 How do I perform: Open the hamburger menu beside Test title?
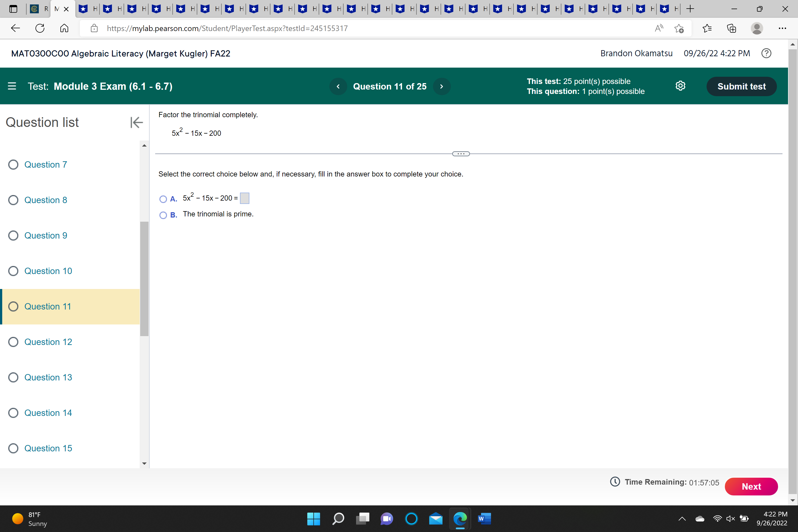pyautogui.click(x=12, y=86)
